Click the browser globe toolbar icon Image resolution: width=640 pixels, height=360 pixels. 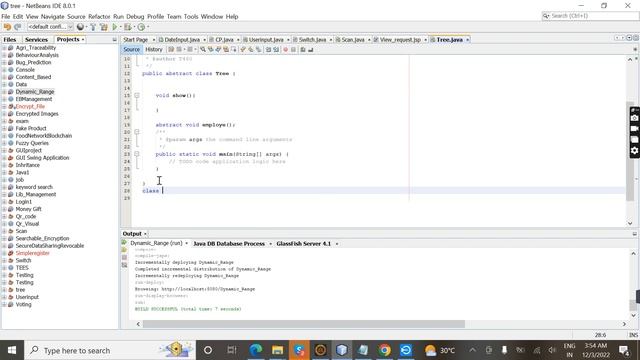coord(80,27)
